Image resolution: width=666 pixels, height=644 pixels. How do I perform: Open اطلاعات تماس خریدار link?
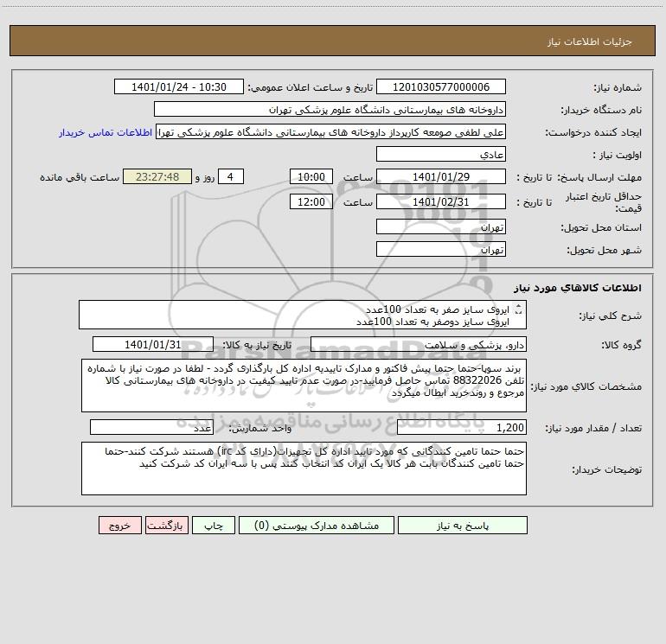click(x=106, y=132)
